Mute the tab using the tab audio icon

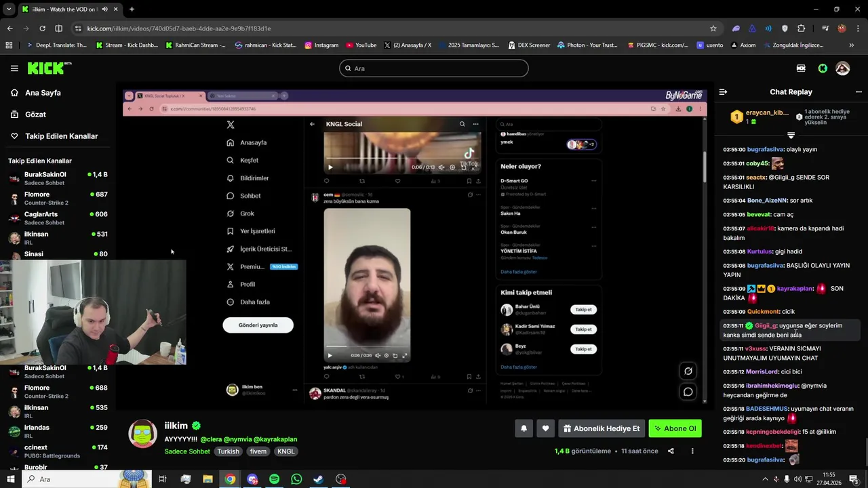(105, 9)
